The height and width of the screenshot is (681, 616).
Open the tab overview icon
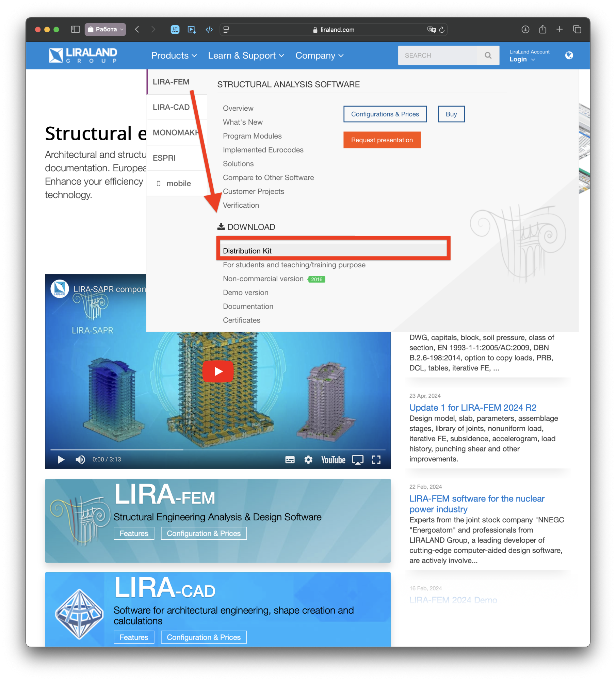click(577, 30)
